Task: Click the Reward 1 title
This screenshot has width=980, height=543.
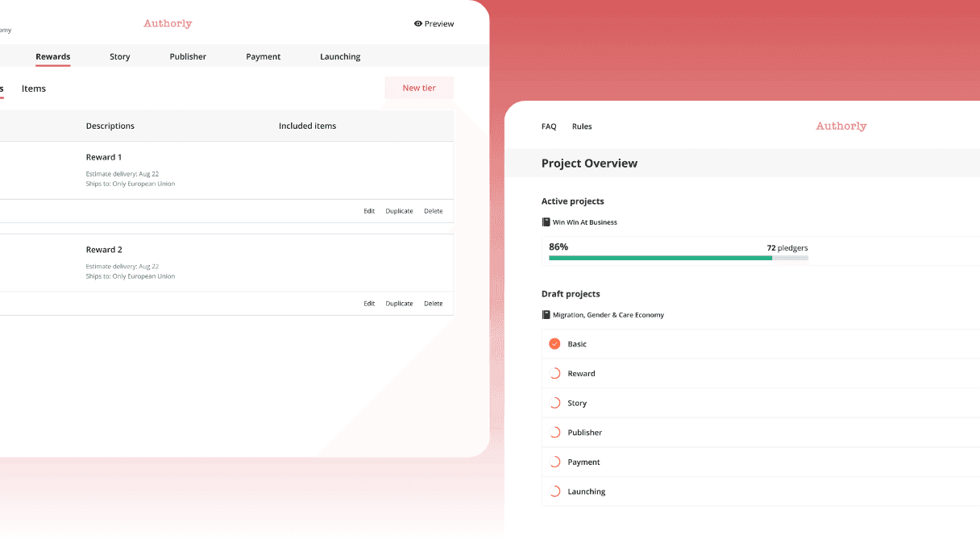Action: [104, 157]
